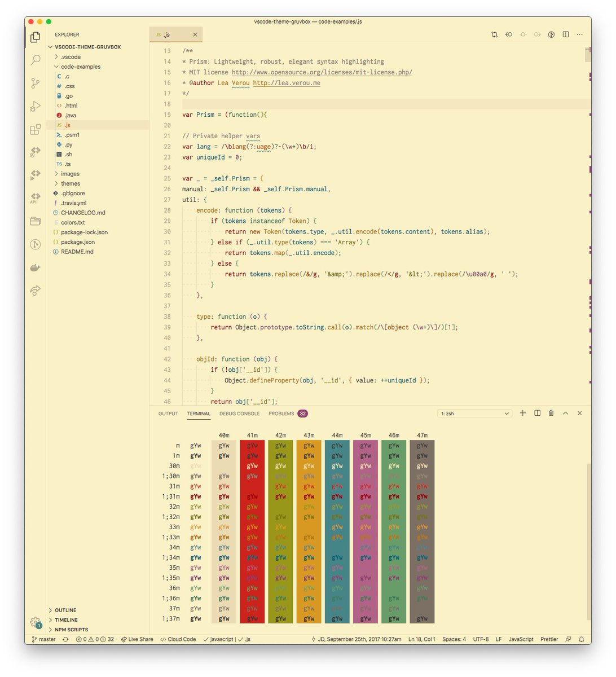Click the master branch in status bar
Viewport: 616px width, 677px height.
43,639
